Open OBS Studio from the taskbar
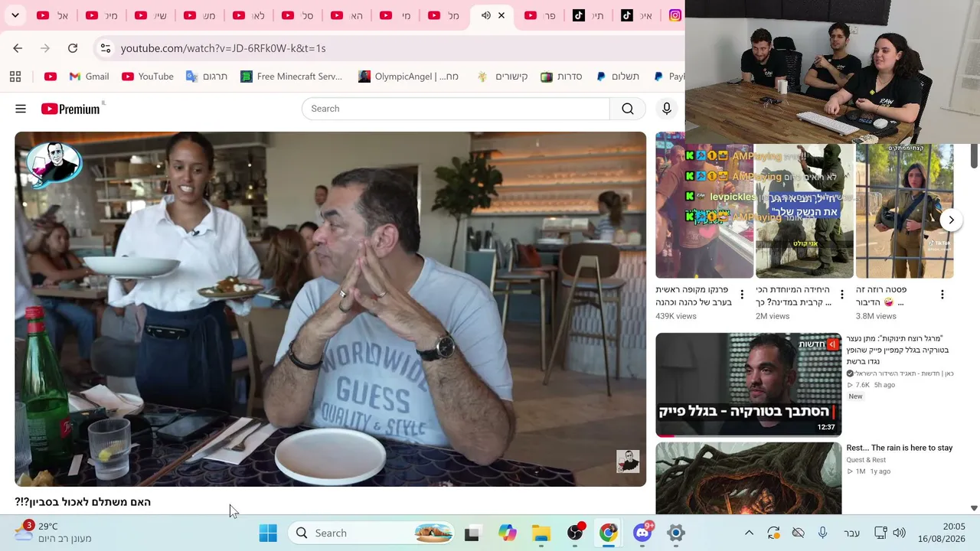The image size is (980, 551). pos(575,533)
